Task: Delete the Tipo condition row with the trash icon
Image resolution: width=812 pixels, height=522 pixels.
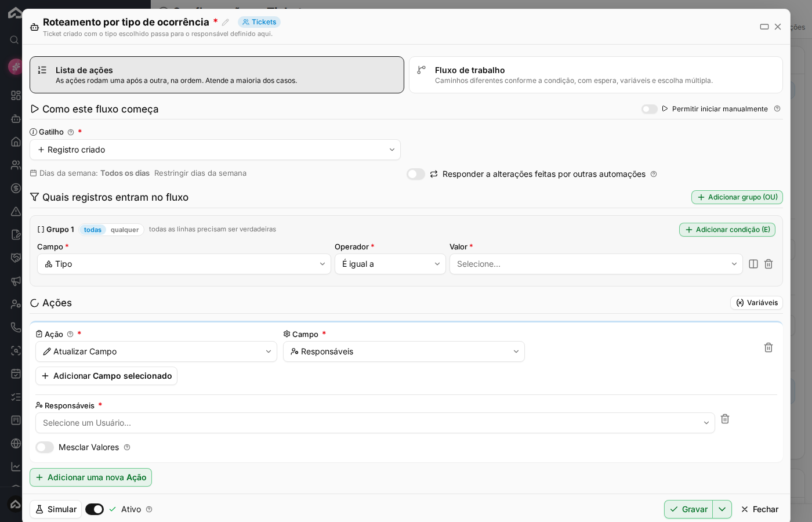Action: point(768,264)
